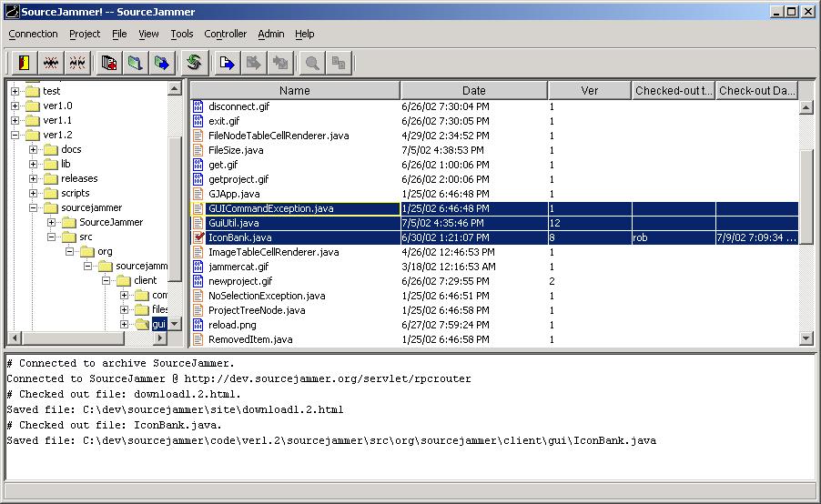The image size is (821, 504).
Task: Click the green folder with blue arrow icon
Action: tap(162, 63)
